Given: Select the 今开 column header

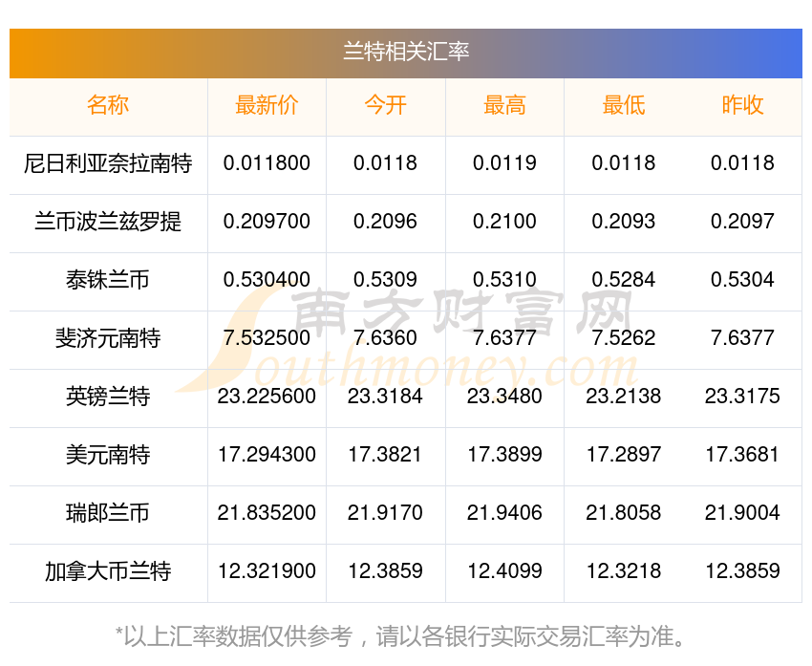Looking at the screenshot, I should [x=385, y=105].
